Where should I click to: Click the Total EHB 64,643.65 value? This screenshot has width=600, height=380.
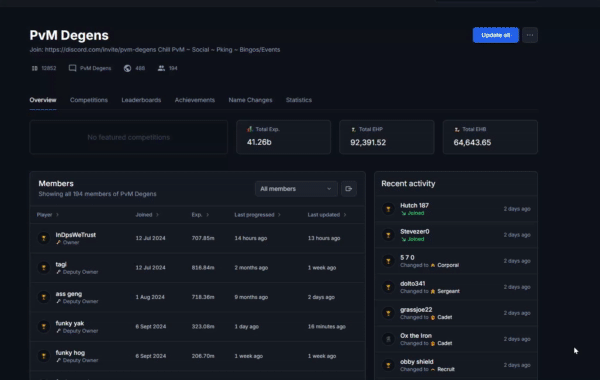tap(472, 142)
